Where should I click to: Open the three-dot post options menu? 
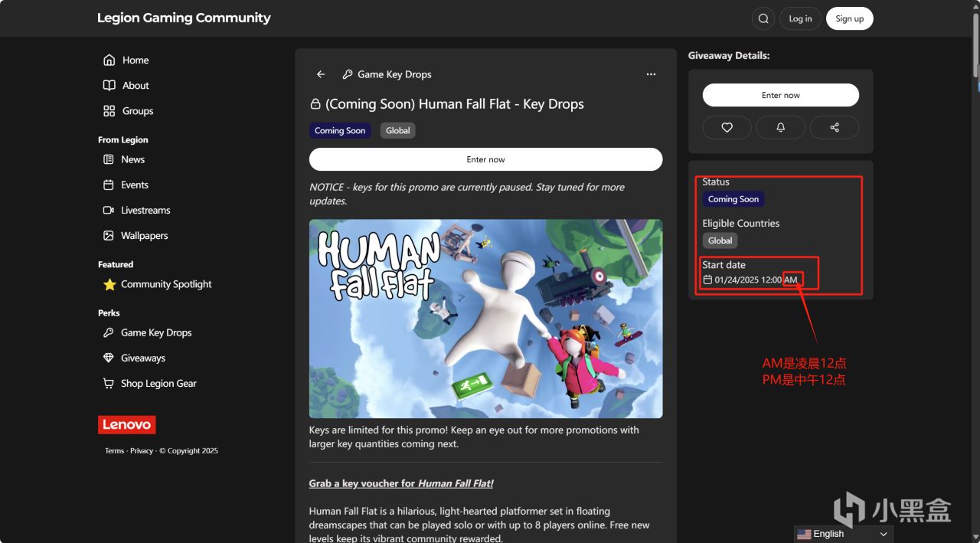651,74
